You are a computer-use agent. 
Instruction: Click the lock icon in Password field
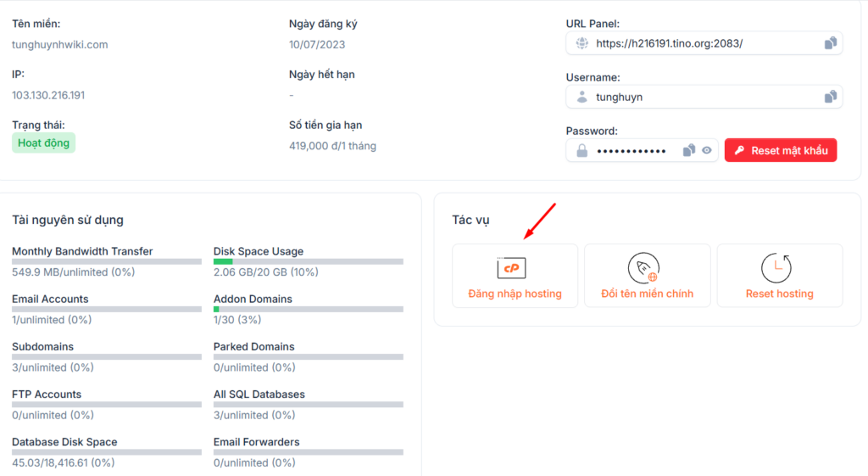581,151
